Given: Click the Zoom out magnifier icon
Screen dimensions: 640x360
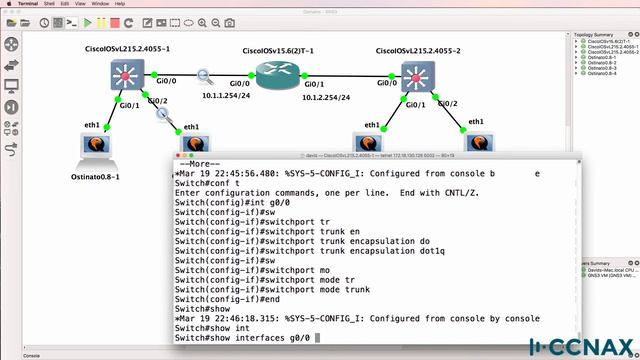Looking at the screenshot, I should [x=216, y=23].
